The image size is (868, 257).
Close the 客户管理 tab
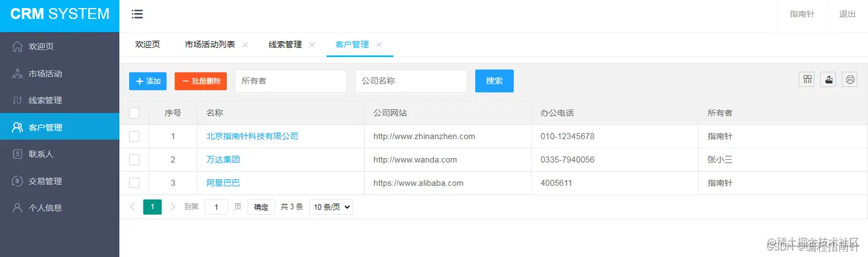coord(379,44)
